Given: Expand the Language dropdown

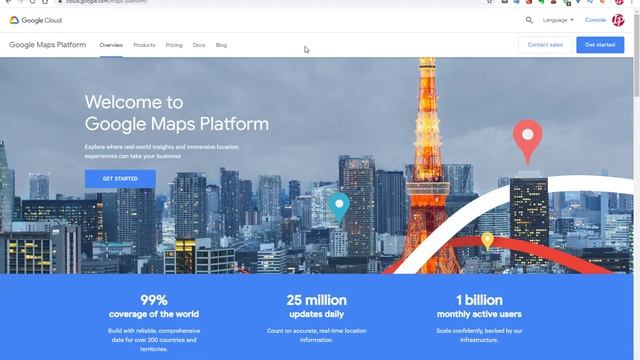Looking at the screenshot, I should (x=558, y=20).
